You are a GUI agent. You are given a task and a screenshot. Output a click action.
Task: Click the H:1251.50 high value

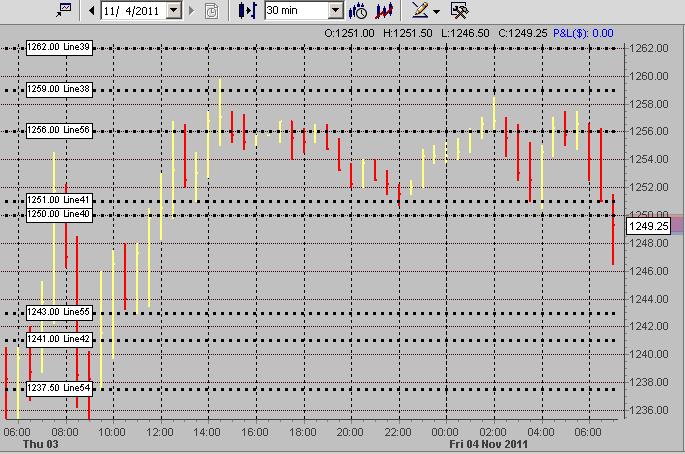pyautogui.click(x=407, y=33)
